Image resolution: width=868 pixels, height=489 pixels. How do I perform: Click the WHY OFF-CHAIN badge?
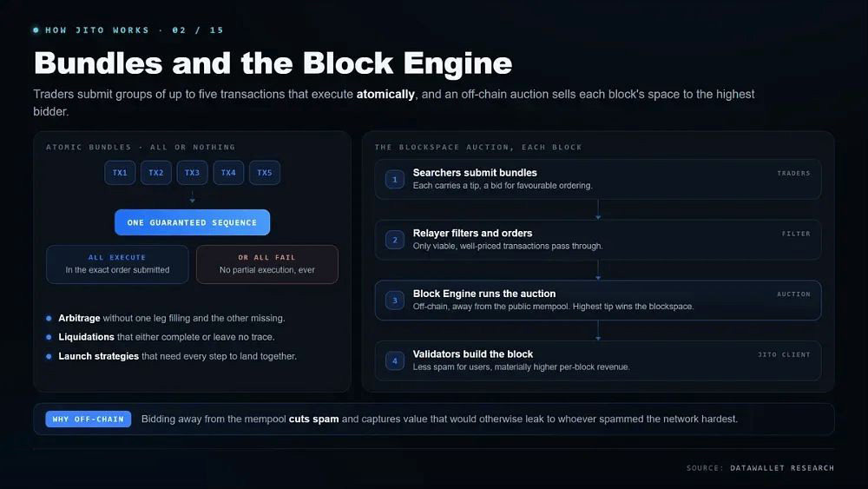88,420
